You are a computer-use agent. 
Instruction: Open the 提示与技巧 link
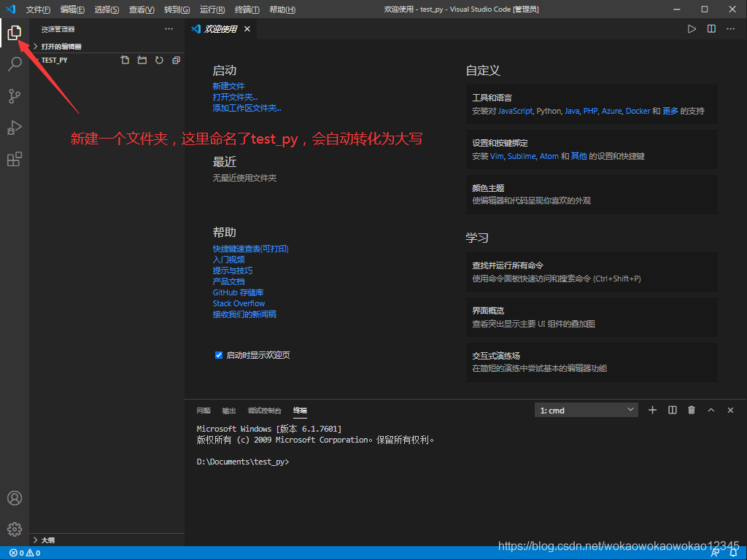tap(233, 271)
